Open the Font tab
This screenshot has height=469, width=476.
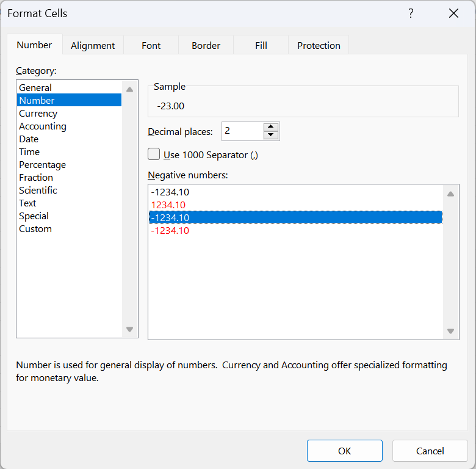click(151, 46)
